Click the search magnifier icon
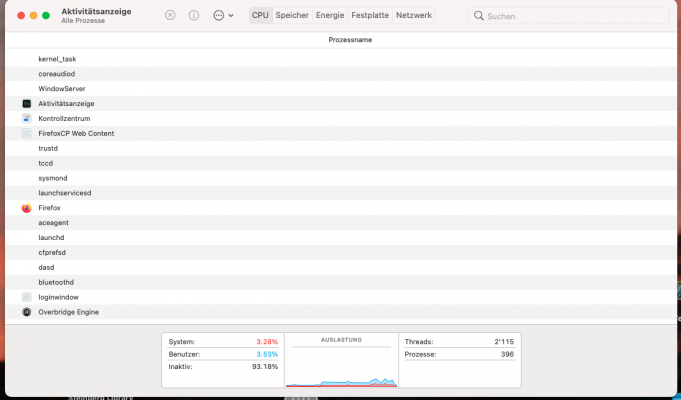 click(479, 16)
